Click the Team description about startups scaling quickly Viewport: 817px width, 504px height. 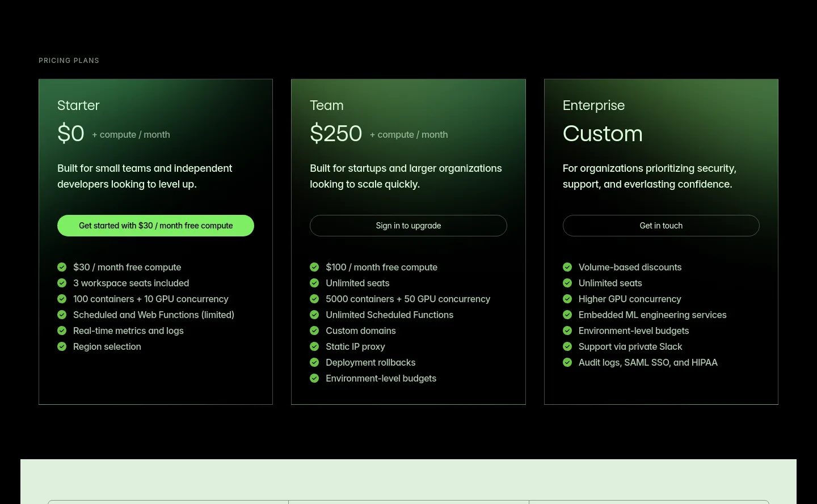point(406,176)
